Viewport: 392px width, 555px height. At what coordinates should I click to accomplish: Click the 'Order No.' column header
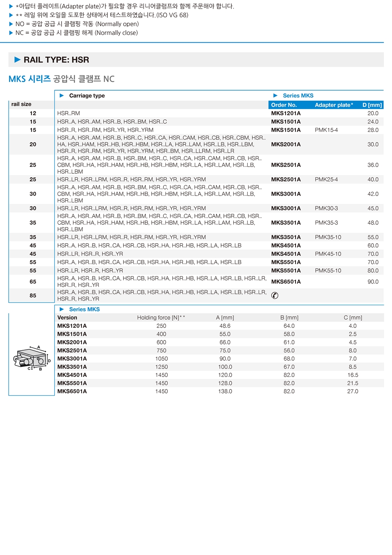point(284,105)
